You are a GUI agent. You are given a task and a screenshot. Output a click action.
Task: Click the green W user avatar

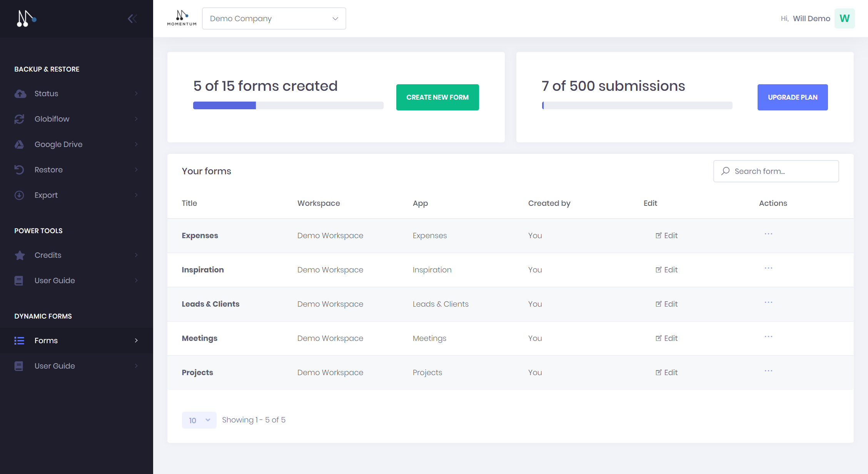(845, 18)
